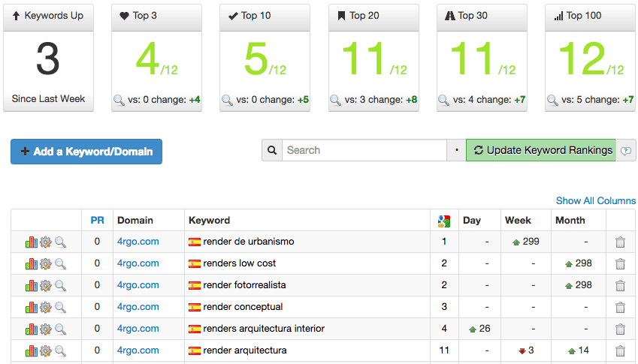Open 4rgo.com link for render conceptual
Viewport: 638px width, 364px height.
138,307
